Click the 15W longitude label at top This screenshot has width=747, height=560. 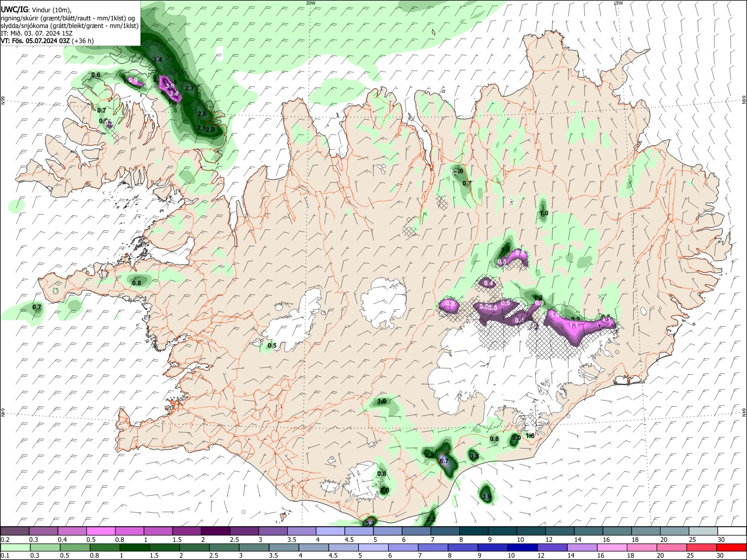point(618,3)
